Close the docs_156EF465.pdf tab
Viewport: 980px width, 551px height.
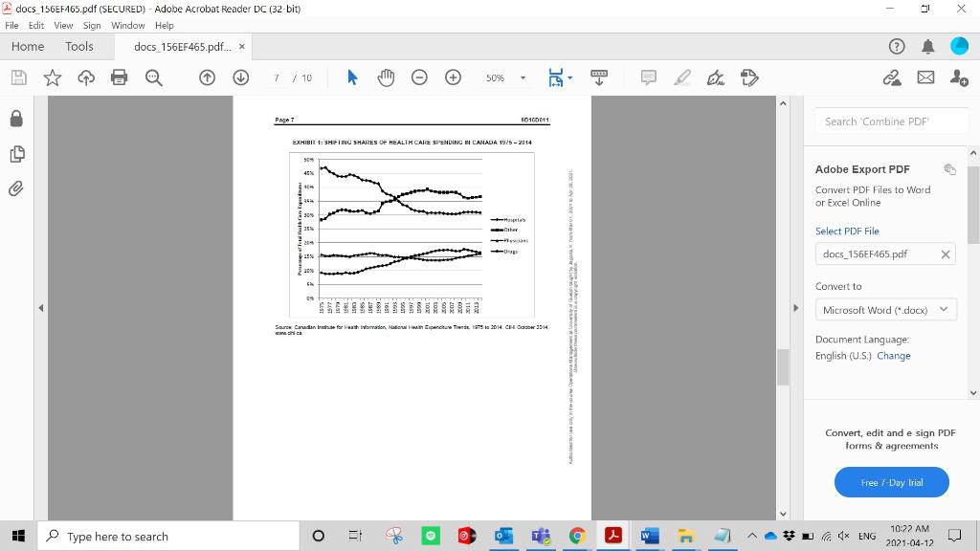pyautogui.click(x=242, y=46)
